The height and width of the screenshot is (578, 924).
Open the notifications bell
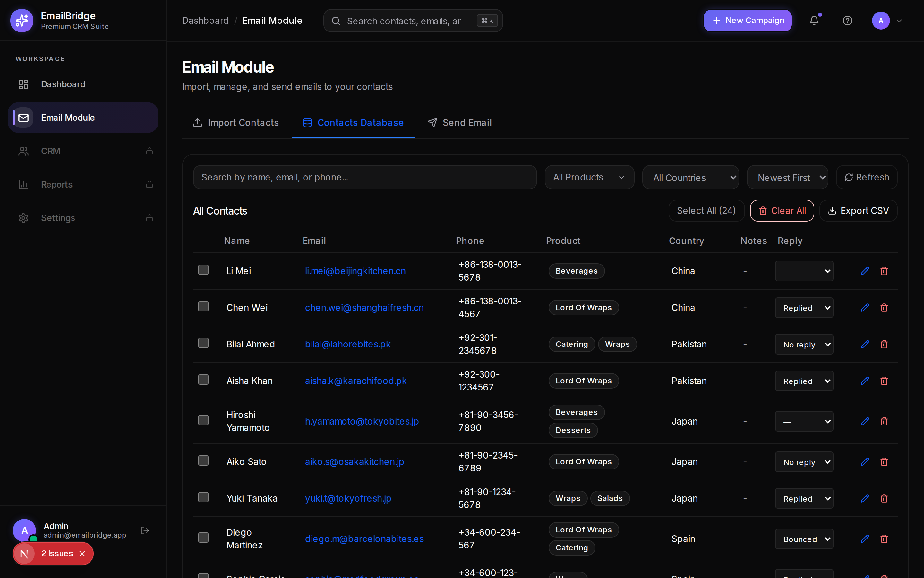[814, 21]
